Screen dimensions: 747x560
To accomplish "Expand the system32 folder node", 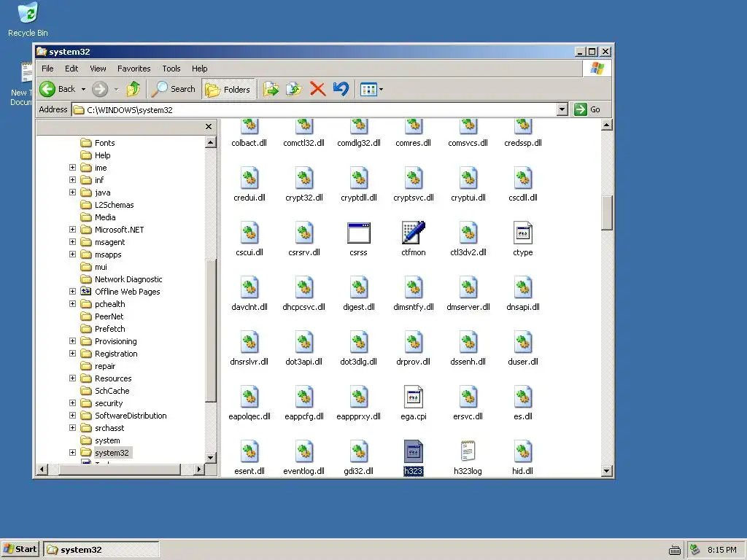I will coord(72,452).
